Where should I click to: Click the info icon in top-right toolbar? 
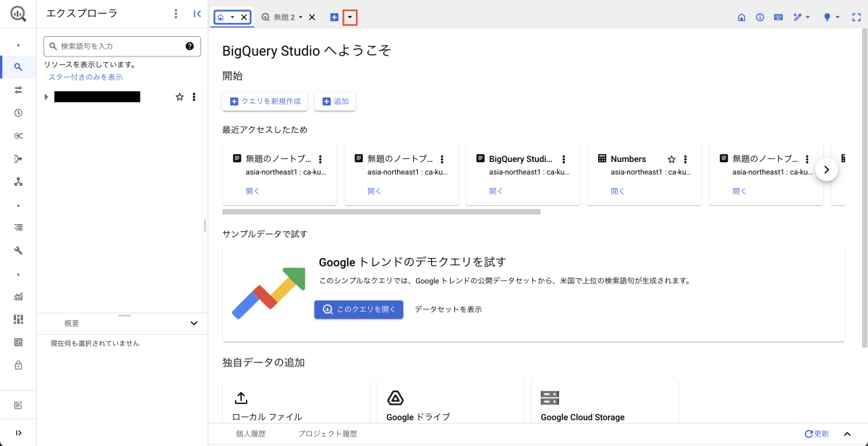tap(759, 17)
